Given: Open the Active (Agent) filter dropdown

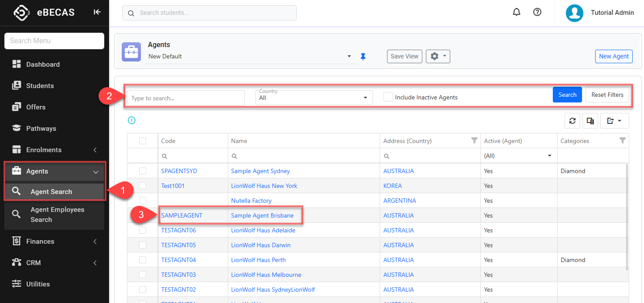Looking at the screenshot, I should coord(518,156).
